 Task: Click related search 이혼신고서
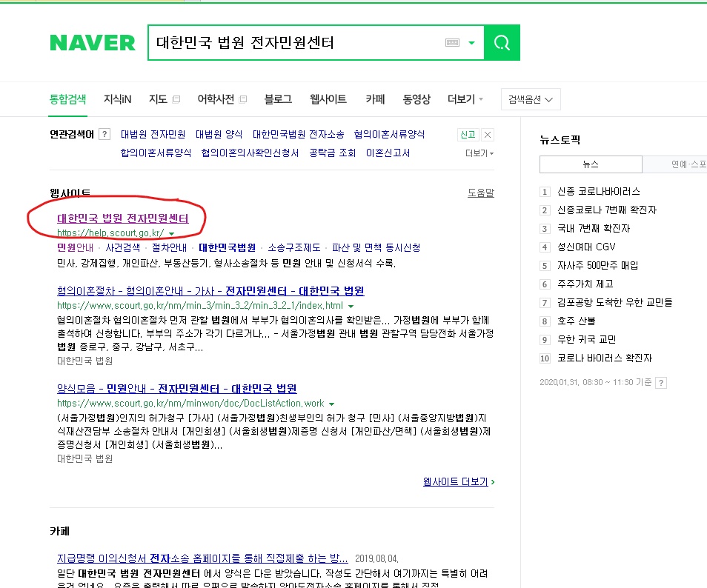coord(388,153)
